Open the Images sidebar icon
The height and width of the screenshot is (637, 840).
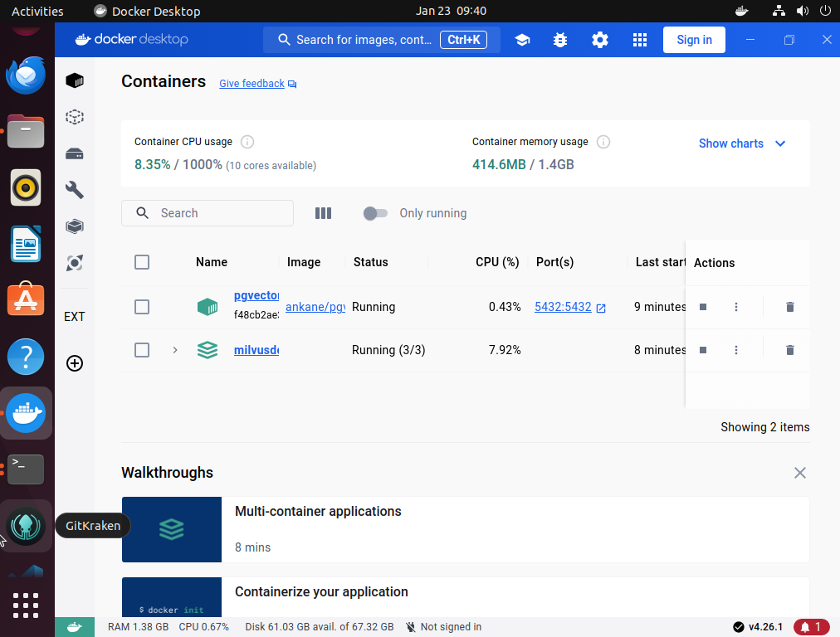75,117
